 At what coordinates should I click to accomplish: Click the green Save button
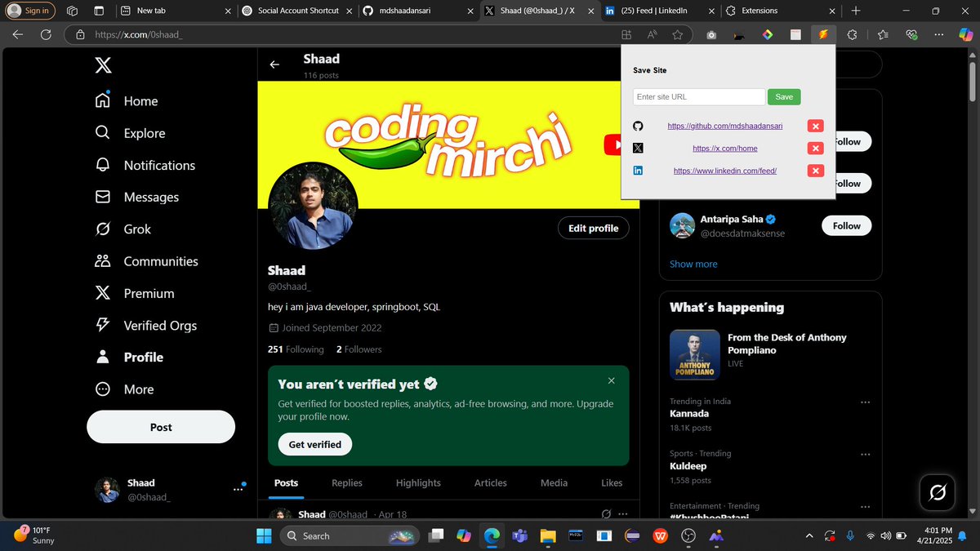784,96
